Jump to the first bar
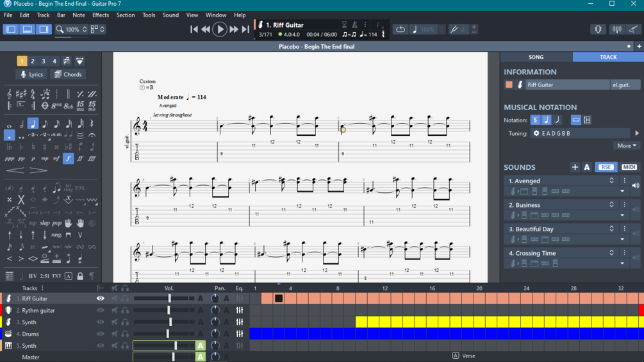This screenshot has width=644, height=362. [194, 29]
